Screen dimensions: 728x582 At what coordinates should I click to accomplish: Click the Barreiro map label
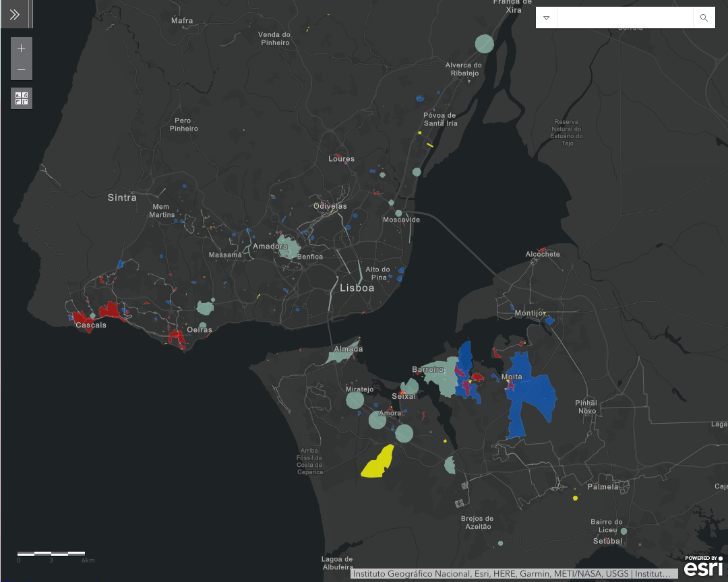click(427, 369)
